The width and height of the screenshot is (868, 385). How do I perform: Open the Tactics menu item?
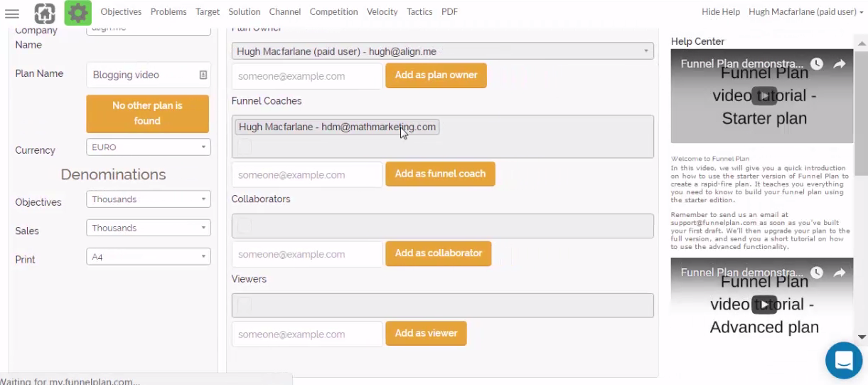(419, 12)
